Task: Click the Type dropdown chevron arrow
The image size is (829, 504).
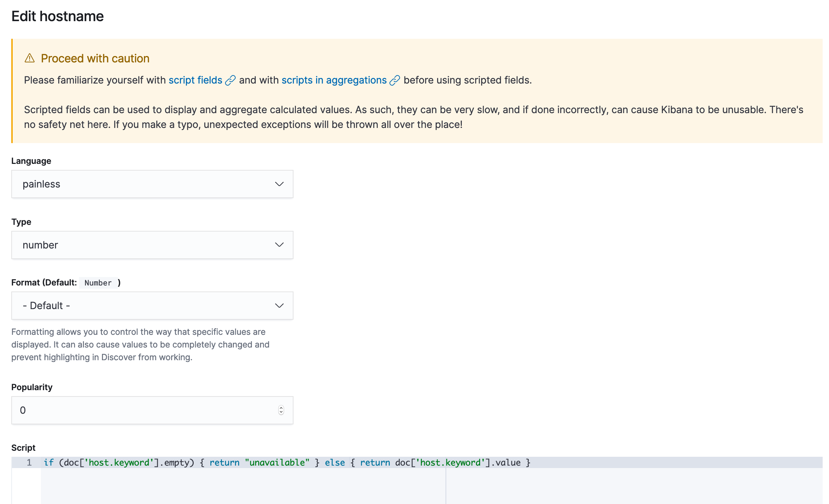Action: 279,245
